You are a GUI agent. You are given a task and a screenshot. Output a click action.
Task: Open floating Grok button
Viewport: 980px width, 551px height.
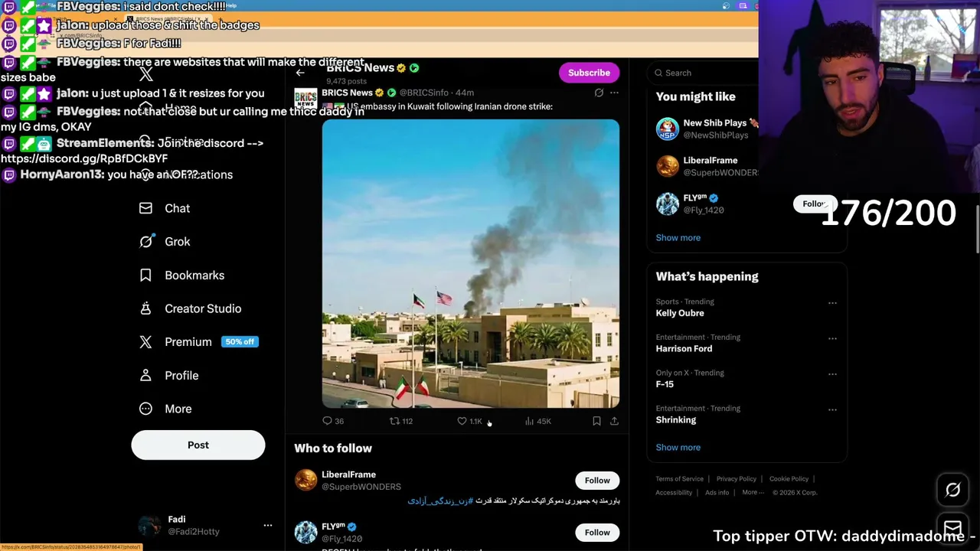952,491
